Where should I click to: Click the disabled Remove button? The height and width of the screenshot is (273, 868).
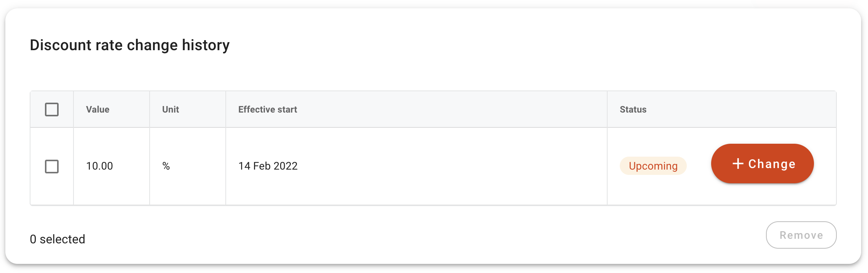[801, 235]
